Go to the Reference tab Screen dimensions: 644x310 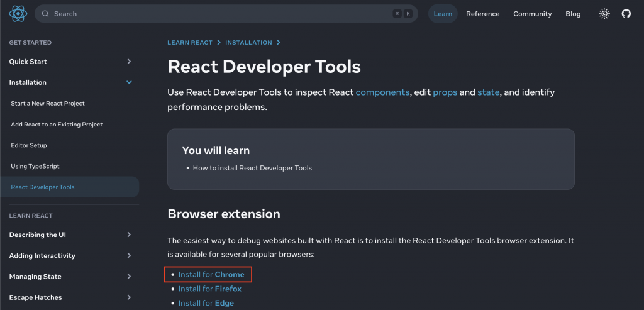(482, 14)
